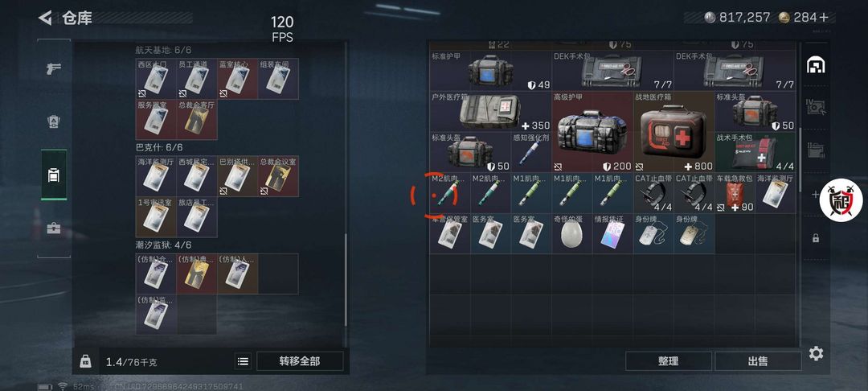The image size is (868, 391).
Task: Select the keycard case tab in sidebar
Action: [54, 175]
